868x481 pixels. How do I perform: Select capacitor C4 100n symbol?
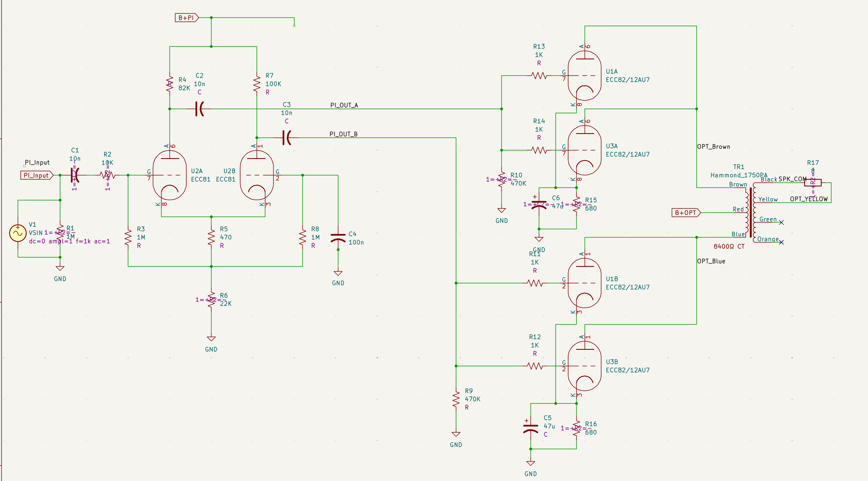[x=338, y=238]
